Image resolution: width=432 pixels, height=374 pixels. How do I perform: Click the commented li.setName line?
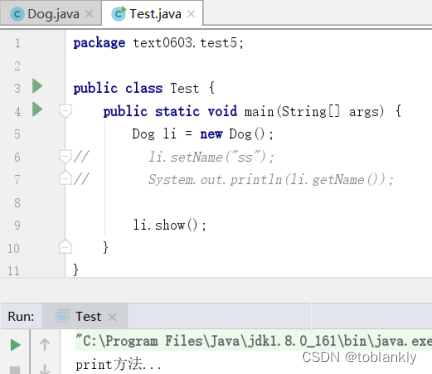[211, 157]
